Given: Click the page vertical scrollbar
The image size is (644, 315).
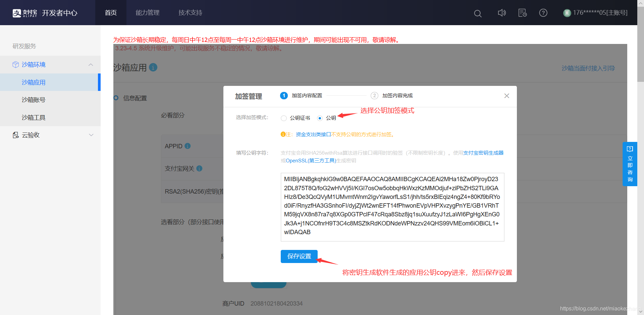Looking at the screenshot, I should 641,44.
